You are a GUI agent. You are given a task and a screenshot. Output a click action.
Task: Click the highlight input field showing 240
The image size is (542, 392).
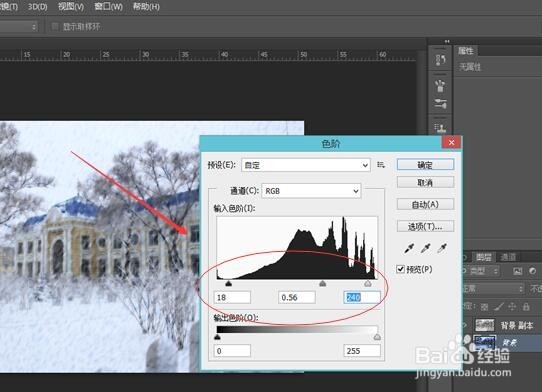click(x=362, y=297)
